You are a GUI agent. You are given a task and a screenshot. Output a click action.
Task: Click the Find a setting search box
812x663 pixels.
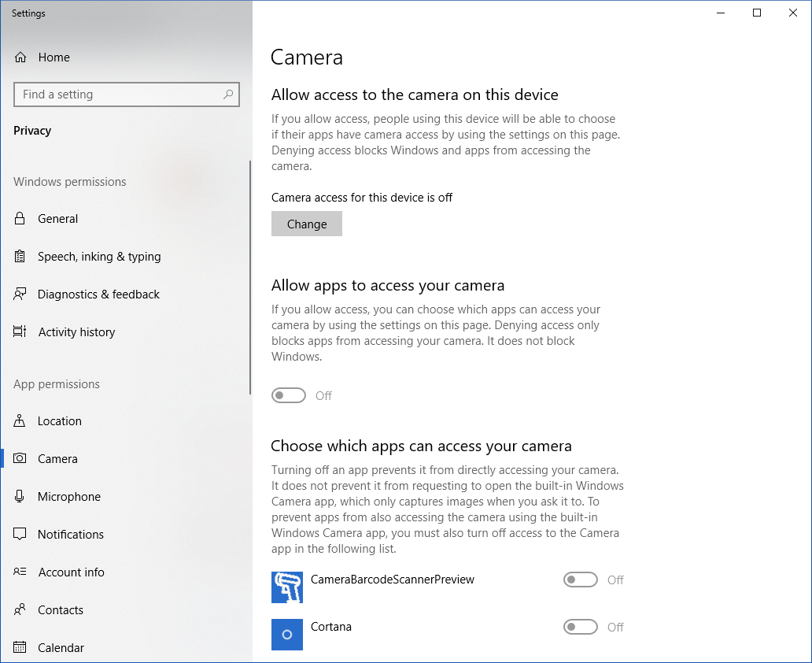[x=118, y=94]
